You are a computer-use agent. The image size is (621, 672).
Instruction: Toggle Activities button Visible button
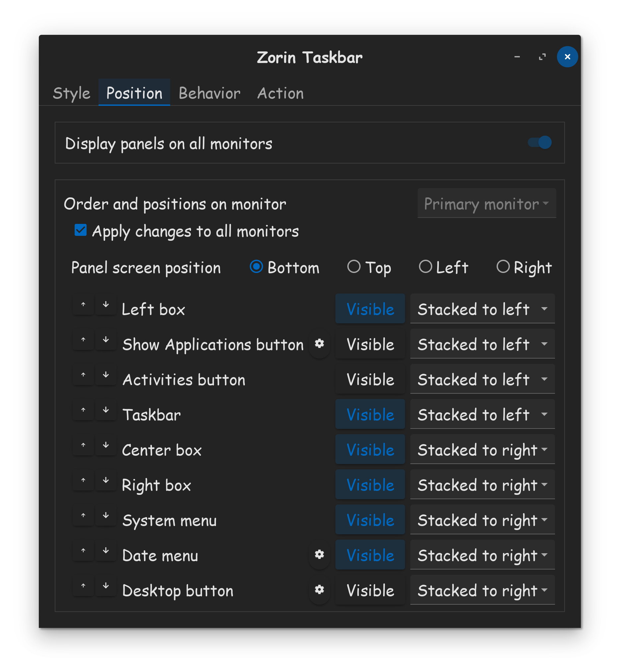tap(370, 379)
